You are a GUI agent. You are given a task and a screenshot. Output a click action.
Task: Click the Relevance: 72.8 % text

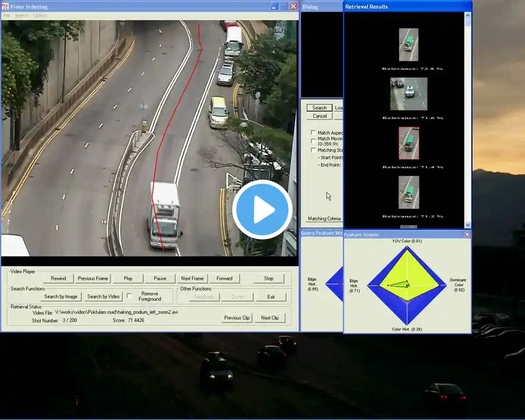click(x=412, y=69)
